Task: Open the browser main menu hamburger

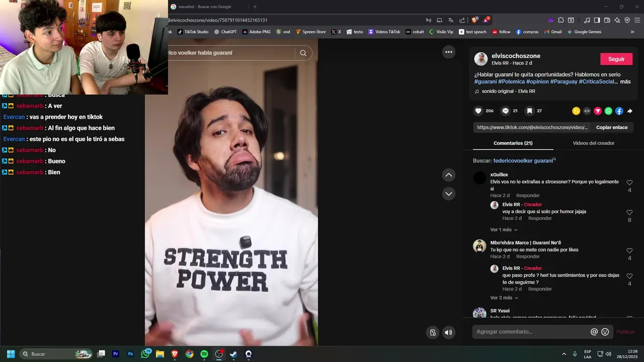Action: pyautogui.click(x=637, y=20)
